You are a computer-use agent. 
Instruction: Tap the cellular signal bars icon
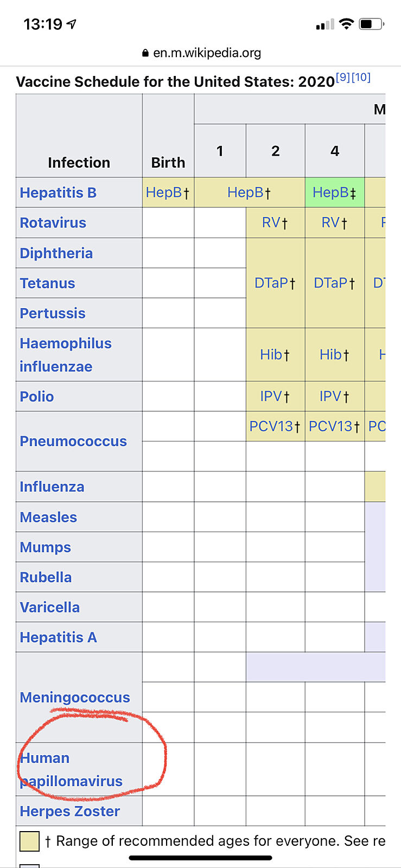(x=324, y=24)
